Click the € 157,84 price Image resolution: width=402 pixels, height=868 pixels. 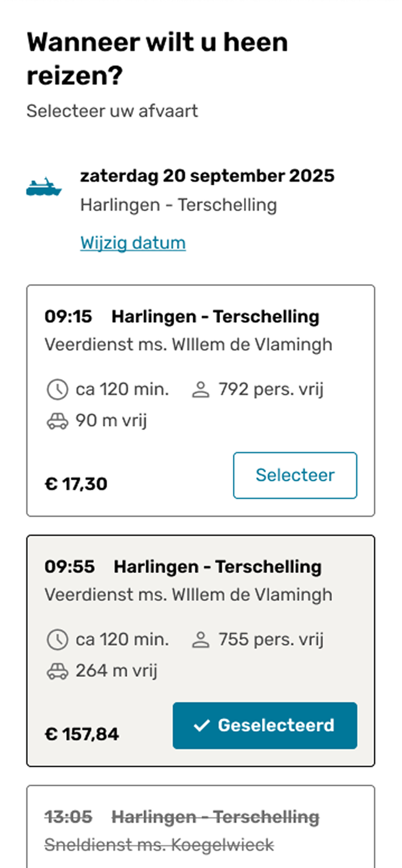82,734
